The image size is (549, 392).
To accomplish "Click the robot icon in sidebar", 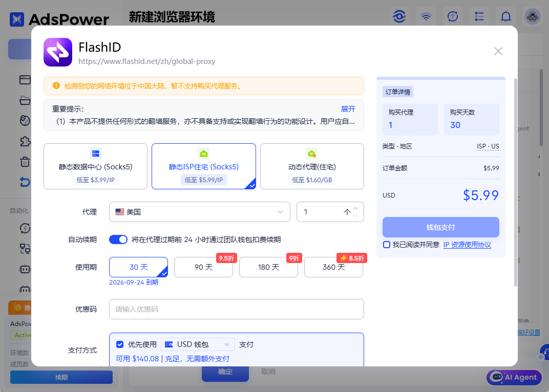I will click(x=25, y=269).
